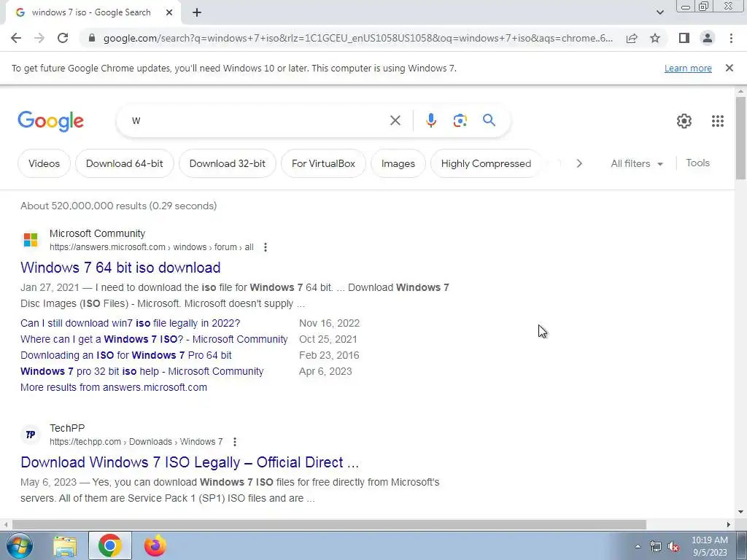Click the forward navigation arrow
The image size is (747, 560).
(x=39, y=38)
